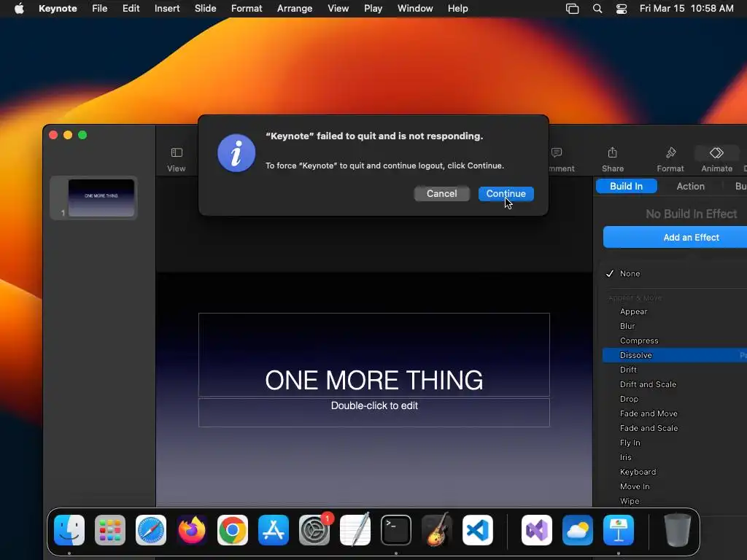Click the info icon in the dialog
Image resolution: width=747 pixels, height=560 pixels.
236,153
